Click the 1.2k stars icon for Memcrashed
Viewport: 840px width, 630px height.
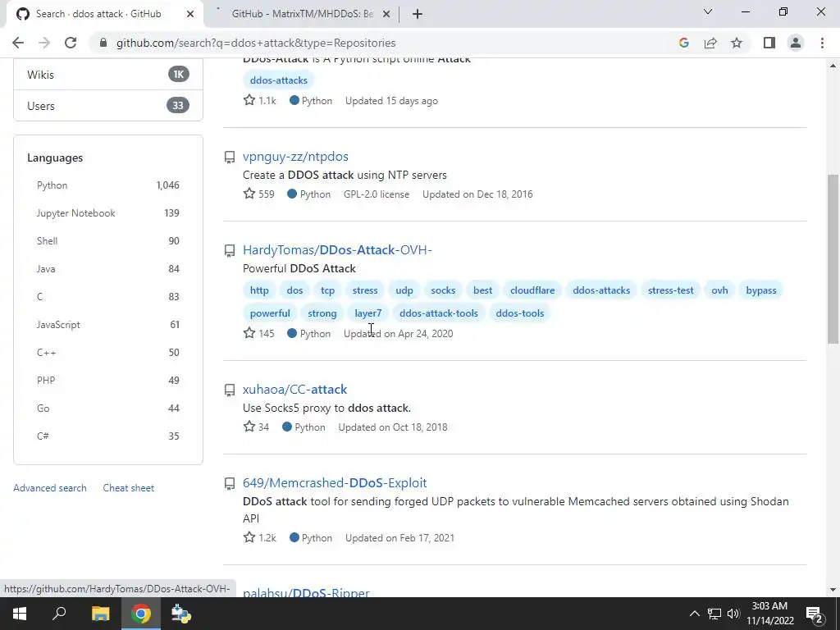click(x=249, y=536)
